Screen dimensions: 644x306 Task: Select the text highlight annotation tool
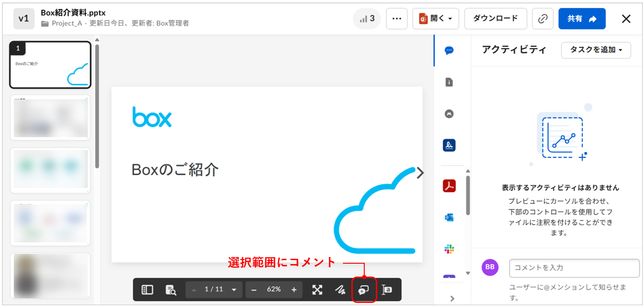pos(387,290)
